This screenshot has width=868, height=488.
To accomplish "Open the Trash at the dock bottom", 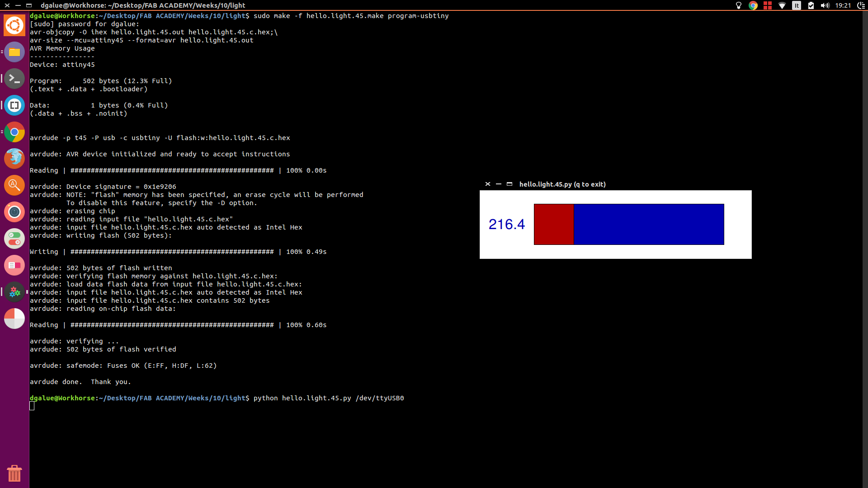I will [x=14, y=473].
